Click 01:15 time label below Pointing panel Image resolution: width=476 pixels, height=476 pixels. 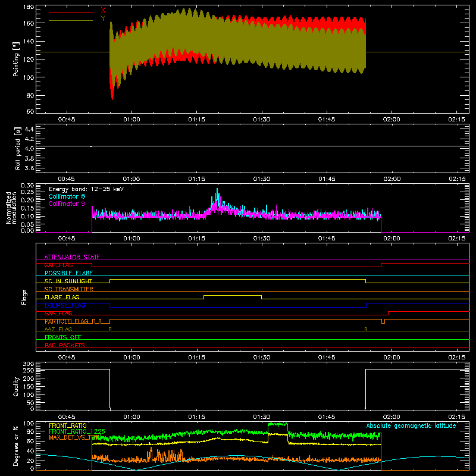point(196,120)
